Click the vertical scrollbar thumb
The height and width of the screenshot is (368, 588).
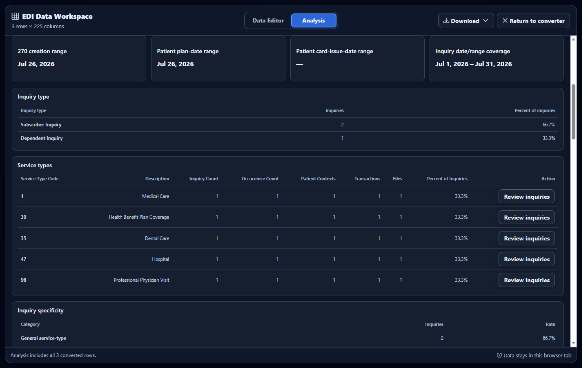[x=574, y=112]
